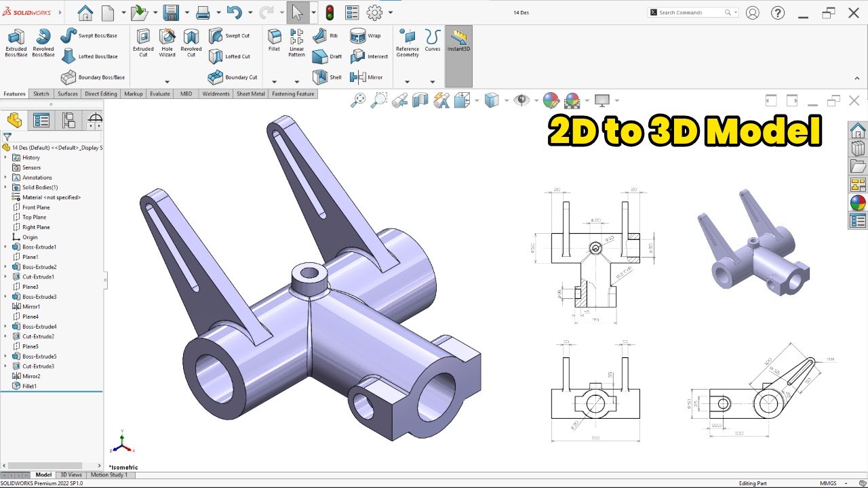Image resolution: width=868 pixels, height=488 pixels.
Task: Expand the Boss-Extrude1 feature node
Action: point(5,247)
